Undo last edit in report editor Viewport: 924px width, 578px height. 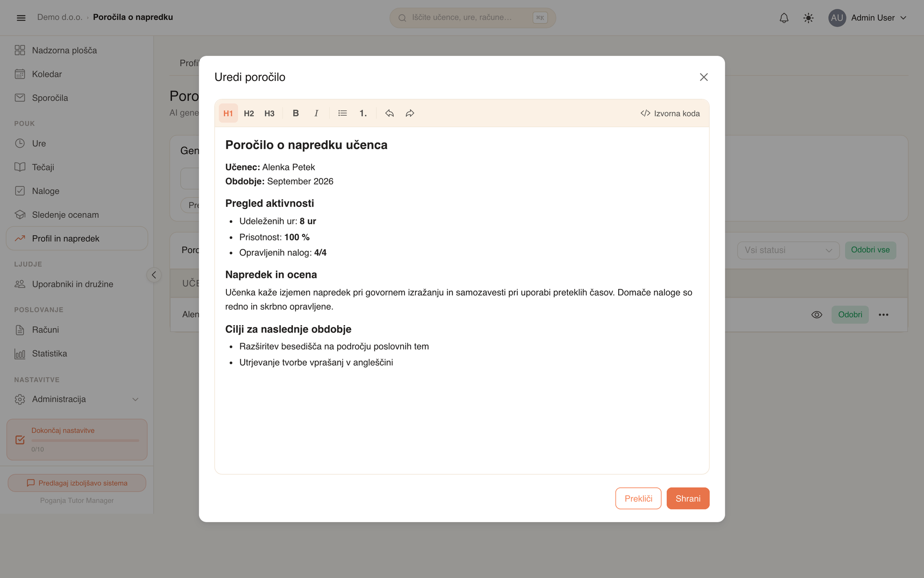(x=389, y=113)
